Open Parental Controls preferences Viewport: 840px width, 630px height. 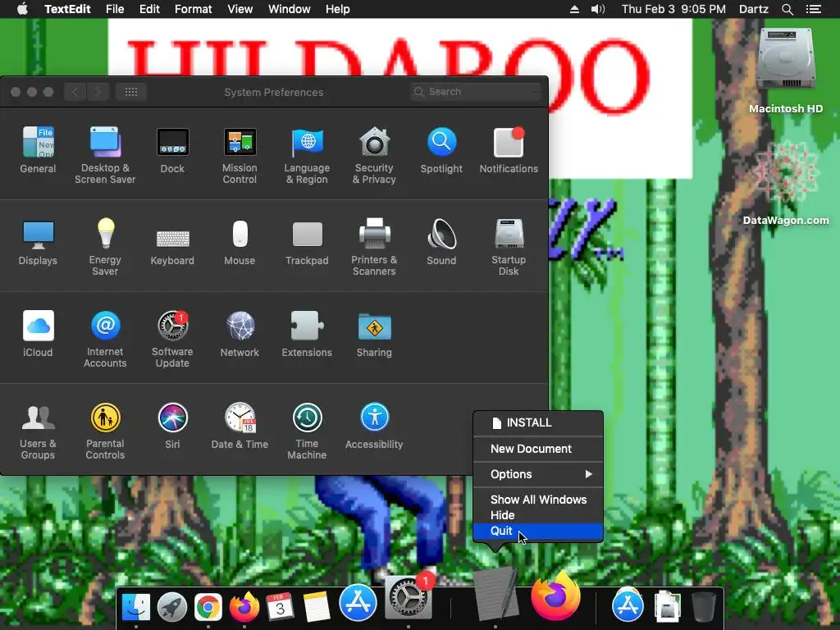[105, 430]
